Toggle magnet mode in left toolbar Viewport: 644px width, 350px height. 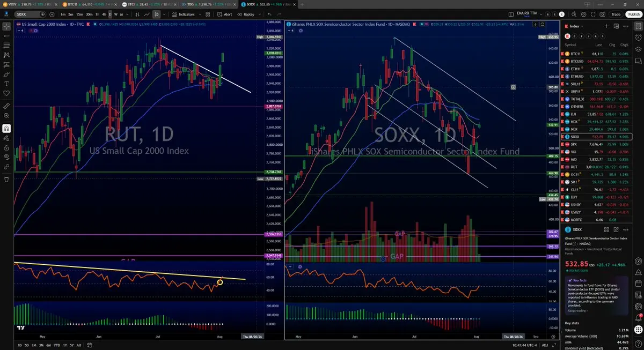[6, 128]
